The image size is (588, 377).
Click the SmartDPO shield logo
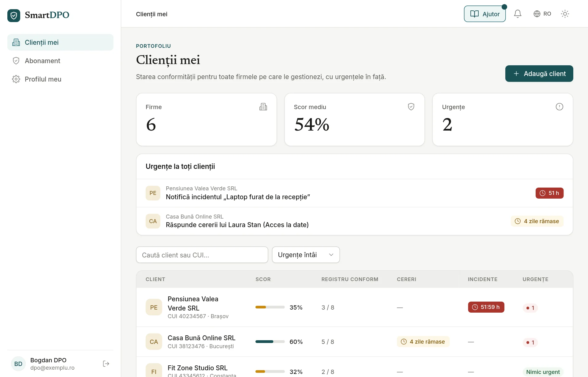pos(14,15)
